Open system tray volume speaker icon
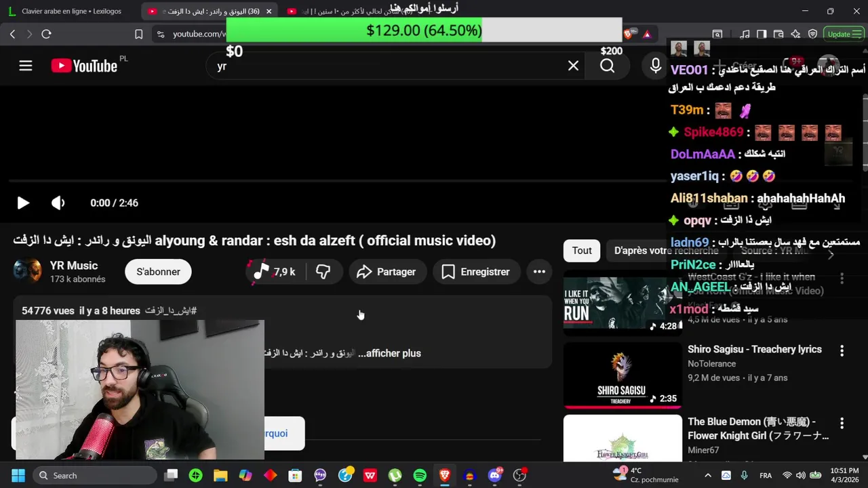868x488 pixels. pyautogui.click(x=801, y=476)
